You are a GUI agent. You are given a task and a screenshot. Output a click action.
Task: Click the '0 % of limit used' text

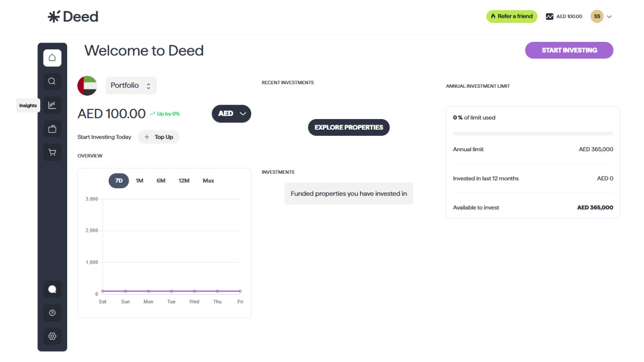point(474,118)
